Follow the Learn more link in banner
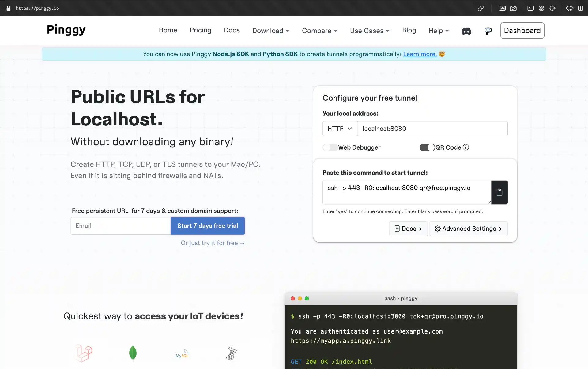 [x=420, y=54]
